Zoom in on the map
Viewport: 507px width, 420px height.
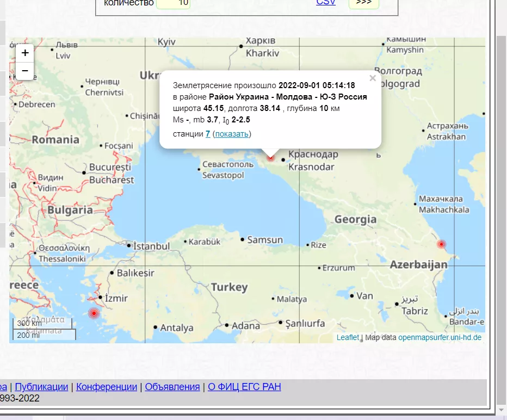(25, 53)
